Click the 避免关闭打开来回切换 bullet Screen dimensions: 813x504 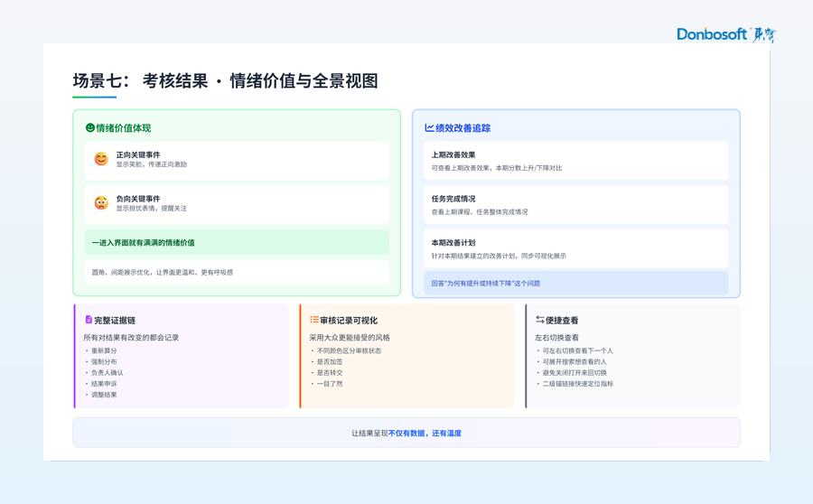(x=575, y=372)
